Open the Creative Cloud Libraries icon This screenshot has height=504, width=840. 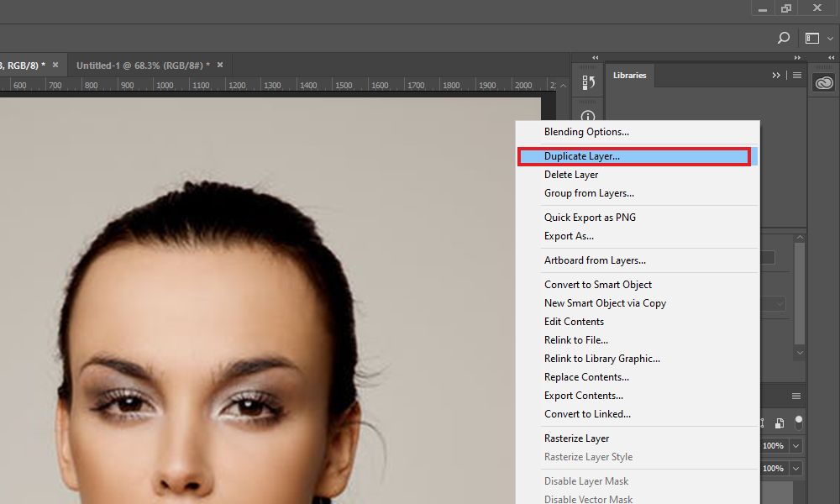click(x=824, y=83)
